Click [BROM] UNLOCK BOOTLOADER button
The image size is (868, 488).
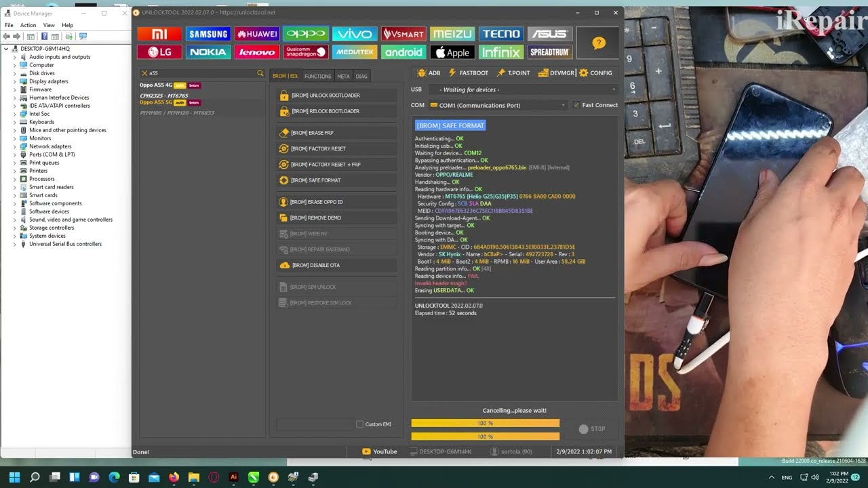click(x=336, y=96)
